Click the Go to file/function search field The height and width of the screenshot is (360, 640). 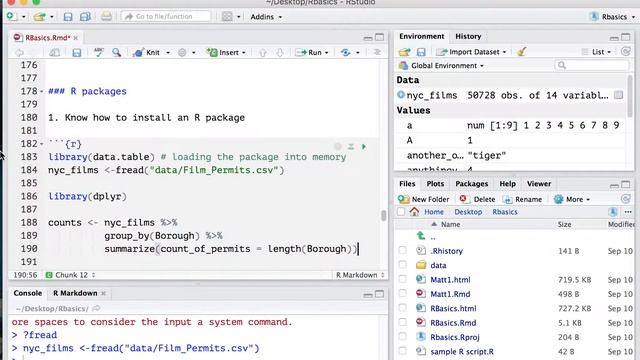(165, 16)
